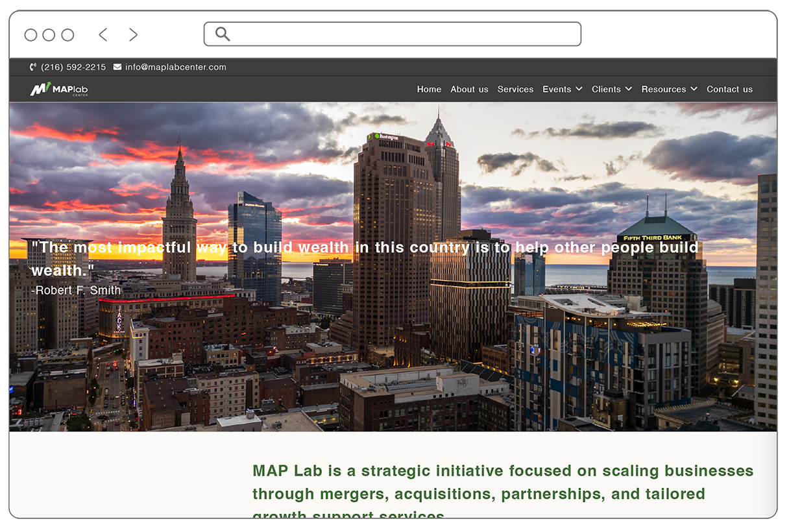Click the search magnifier icon in address bar
The image size is (789, 532).
click(x=223, y=34)
